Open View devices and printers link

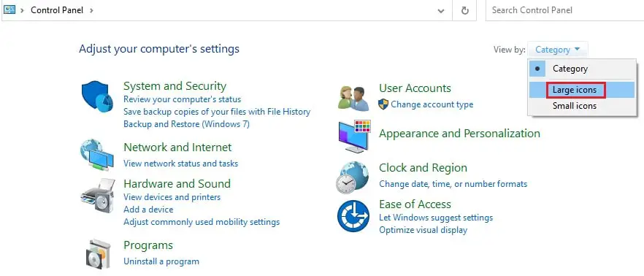pos(172,197)
